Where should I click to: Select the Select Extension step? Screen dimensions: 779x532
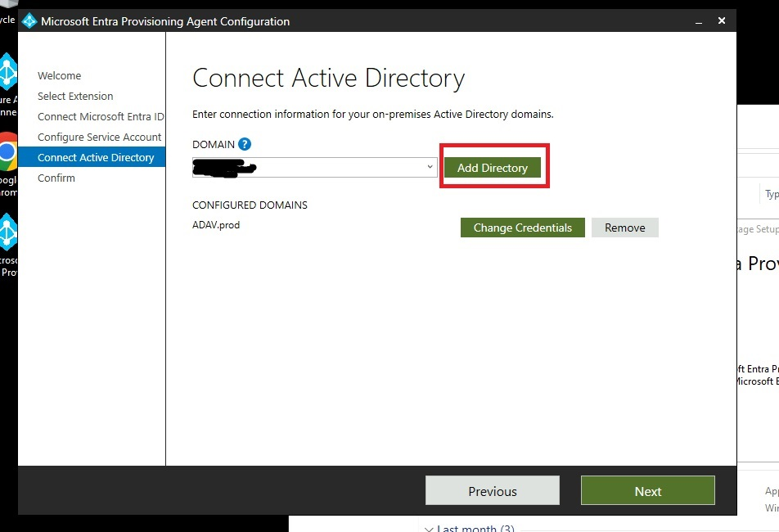tap(74, 96)
